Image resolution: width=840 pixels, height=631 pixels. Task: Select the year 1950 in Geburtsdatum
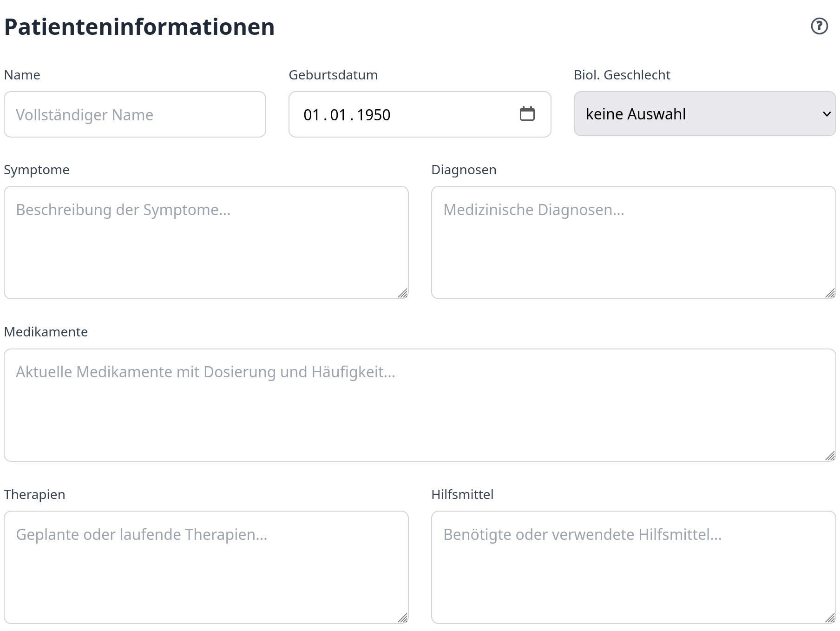coord(374,115)
